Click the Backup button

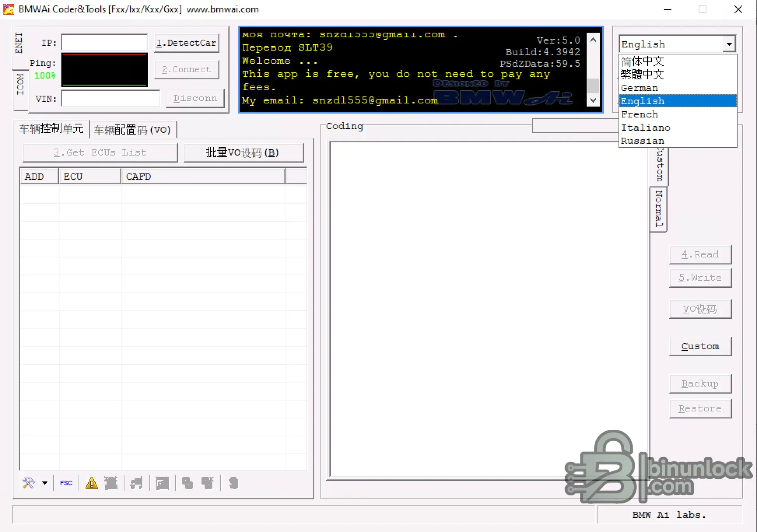[x=700, y=383]
